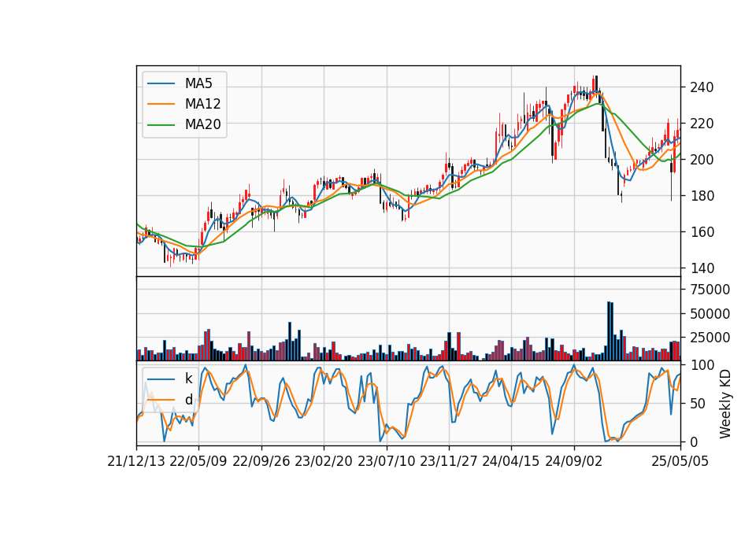
Task: Click the 25000 volume axis label
Action: 710,338
